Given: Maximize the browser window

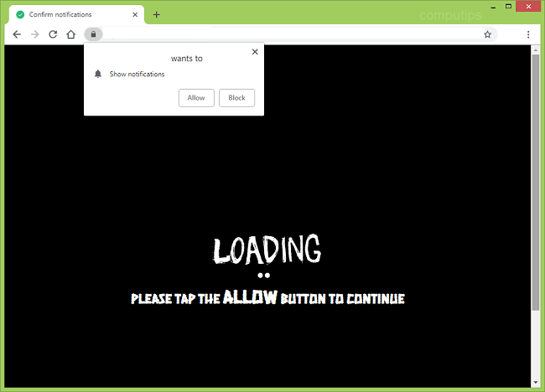Looking at the screenshot, I should pos(507,7).
